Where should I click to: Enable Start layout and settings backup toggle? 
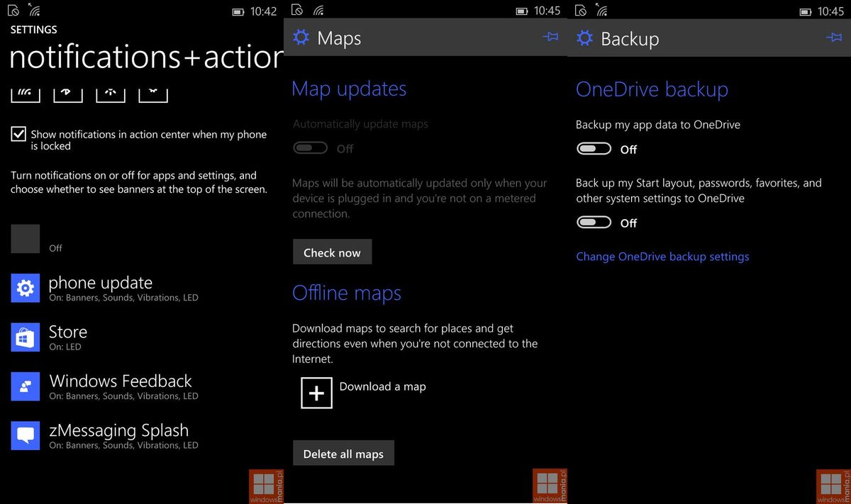(594, 222)
